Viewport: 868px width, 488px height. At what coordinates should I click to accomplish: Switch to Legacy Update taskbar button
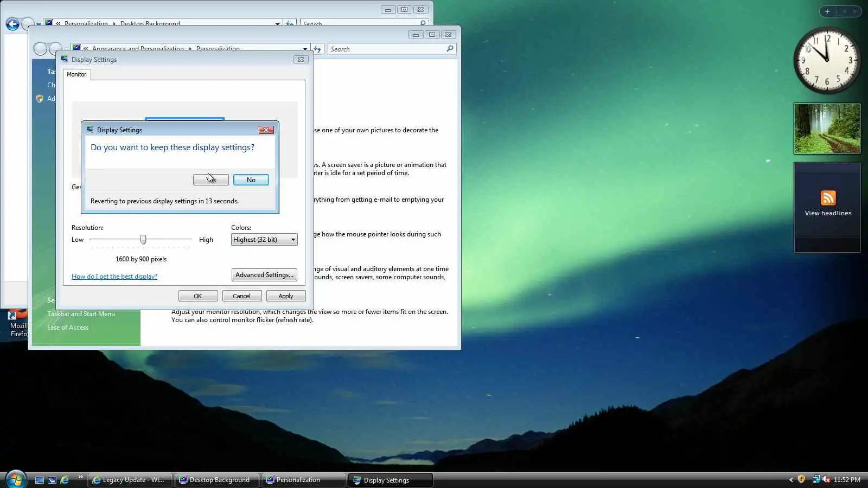coord(130,480)
